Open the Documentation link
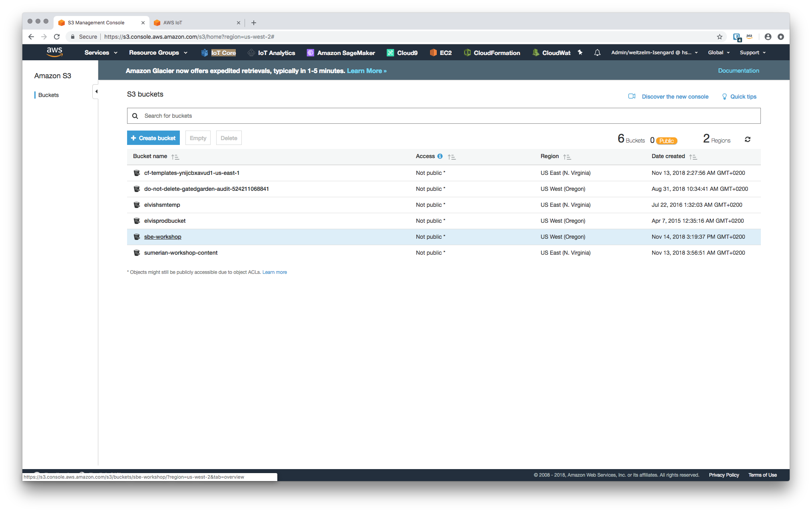812x513 pixels. [x=738, y=71]
